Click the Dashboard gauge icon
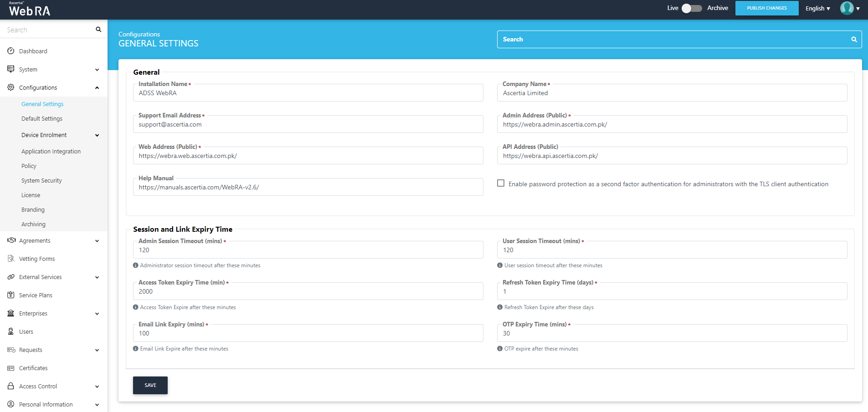Screen dimensions: 868x412 (x=11, y=51)
